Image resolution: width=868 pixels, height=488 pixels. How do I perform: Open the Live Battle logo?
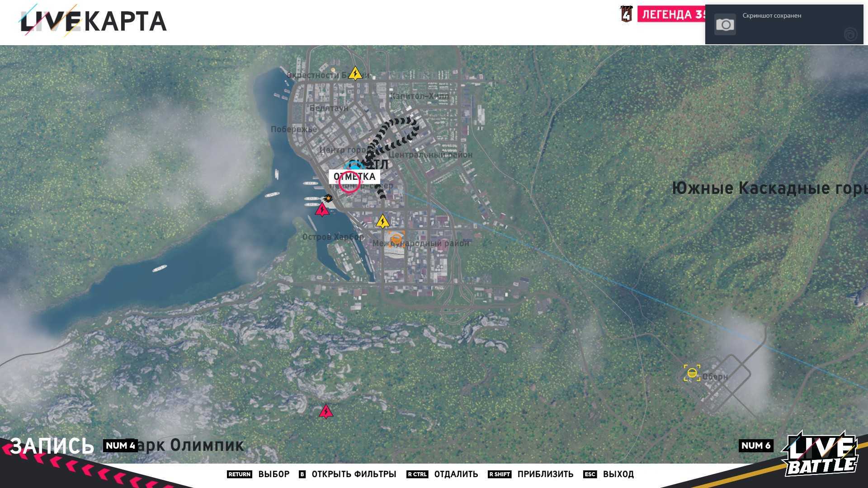point(821,454)
